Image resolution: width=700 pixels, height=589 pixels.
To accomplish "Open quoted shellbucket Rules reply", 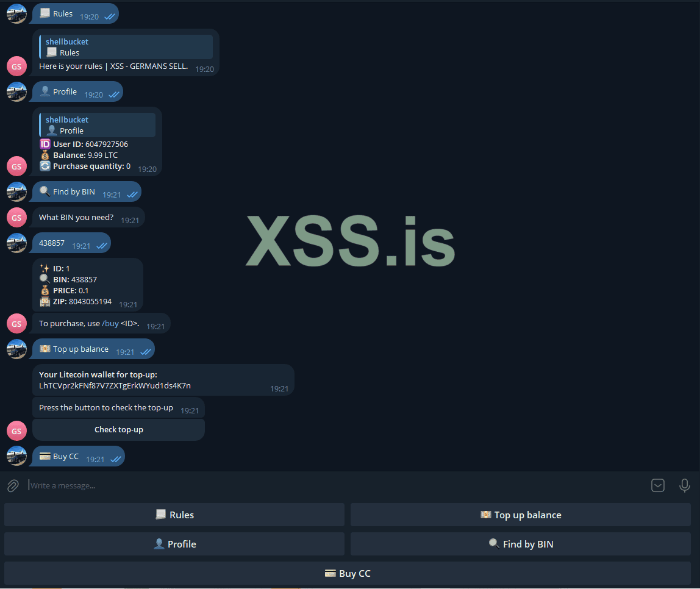I will point(126,47).
